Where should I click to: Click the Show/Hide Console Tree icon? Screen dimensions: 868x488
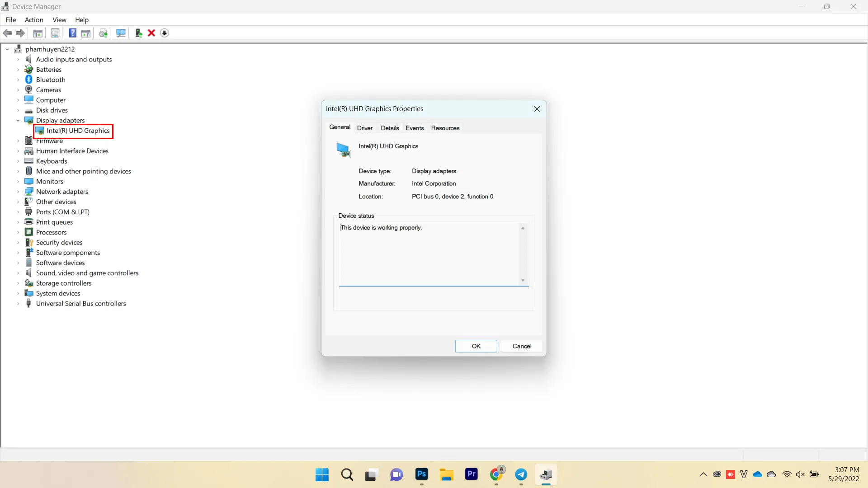tap(38, 33)
